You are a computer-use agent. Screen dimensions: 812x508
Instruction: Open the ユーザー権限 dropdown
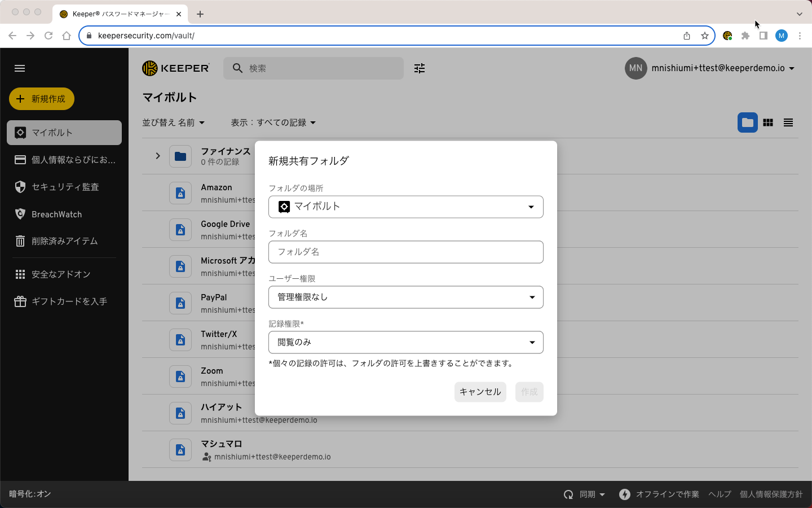[405, 297]
